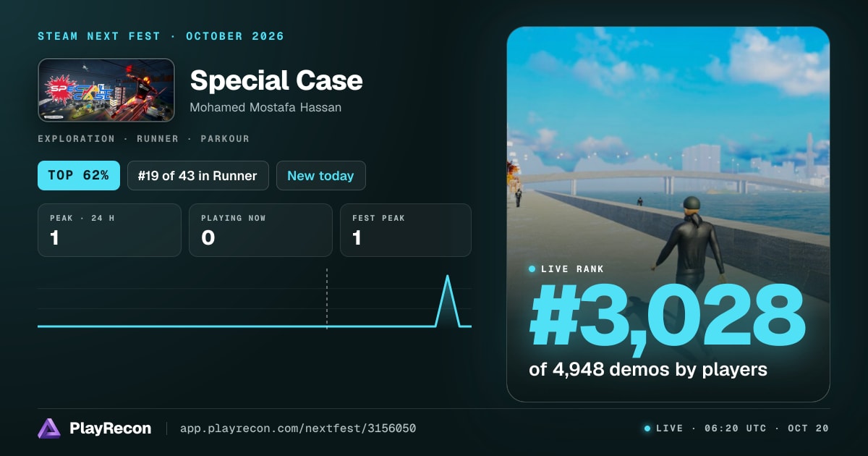The image size is (868, 456).
Task: Click the spike in the player chart
Action: point(448,300)
